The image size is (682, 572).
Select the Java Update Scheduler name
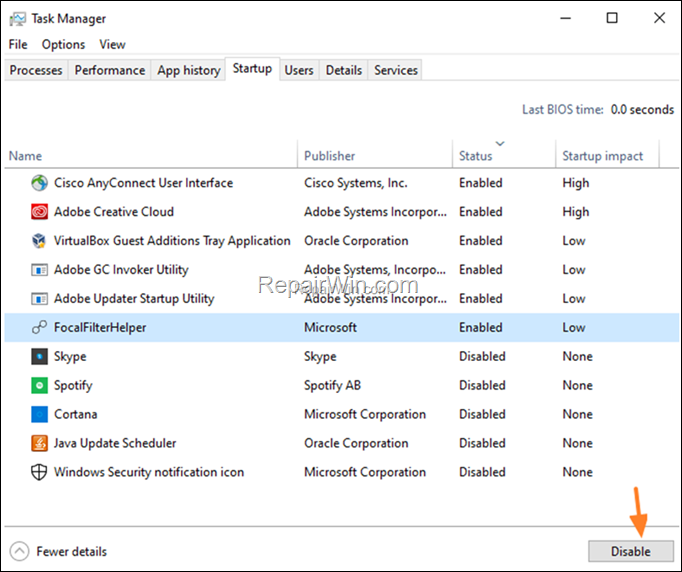pos(115,443)
